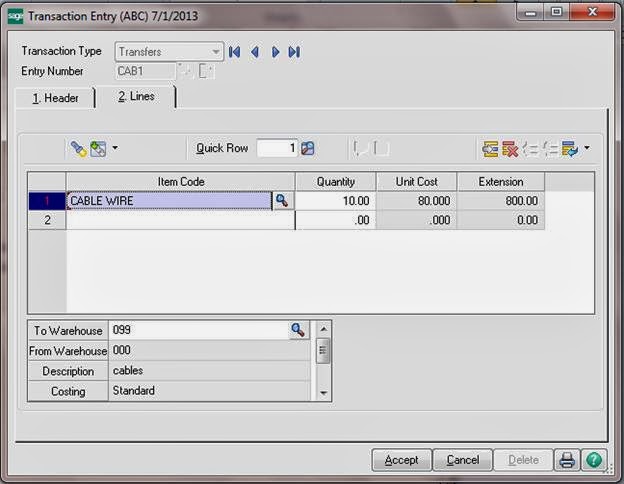Go to the previous entry record

tap(255, 52)
